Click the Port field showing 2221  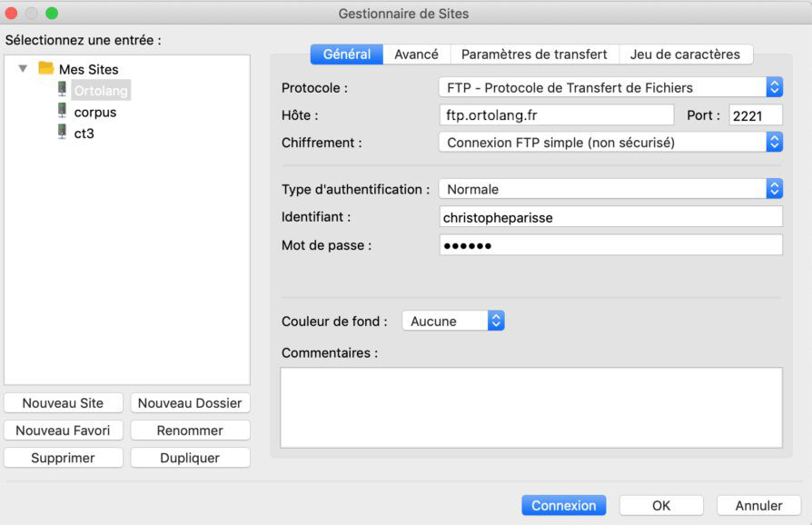756,115
